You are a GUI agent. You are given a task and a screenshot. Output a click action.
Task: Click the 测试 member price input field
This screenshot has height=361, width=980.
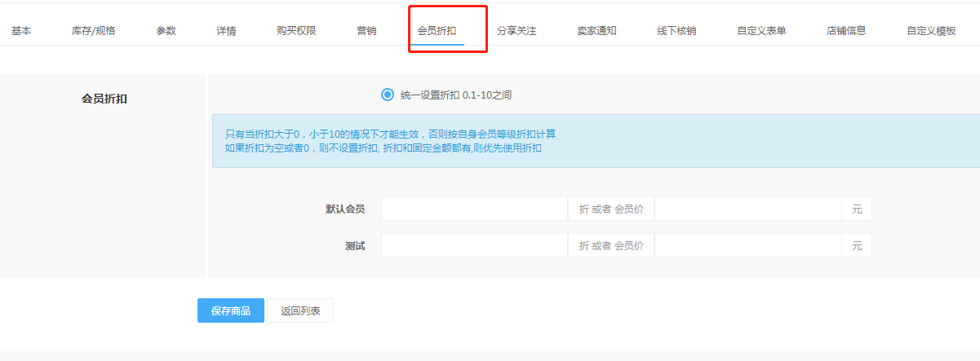click(x=748, y=245)
